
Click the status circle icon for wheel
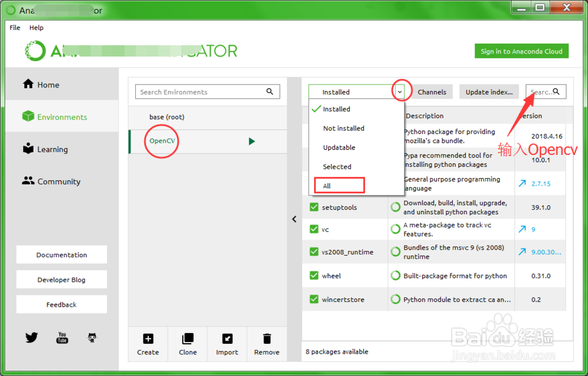[x=395, y=276]
